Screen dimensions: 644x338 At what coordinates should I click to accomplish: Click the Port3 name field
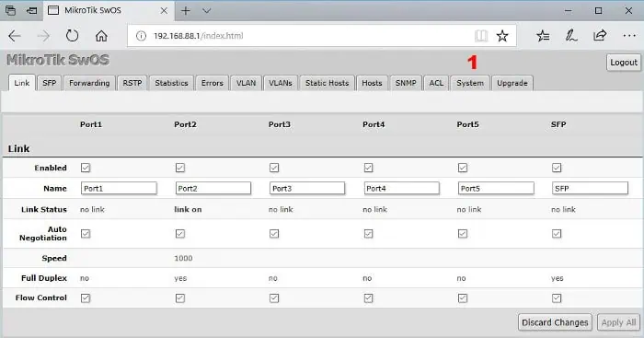[307, 188]
